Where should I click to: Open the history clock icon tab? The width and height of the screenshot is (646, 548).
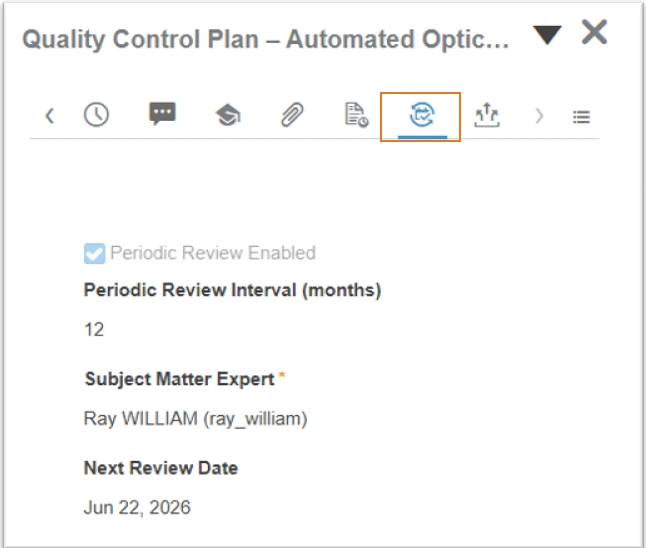click(x=96, y=115)
